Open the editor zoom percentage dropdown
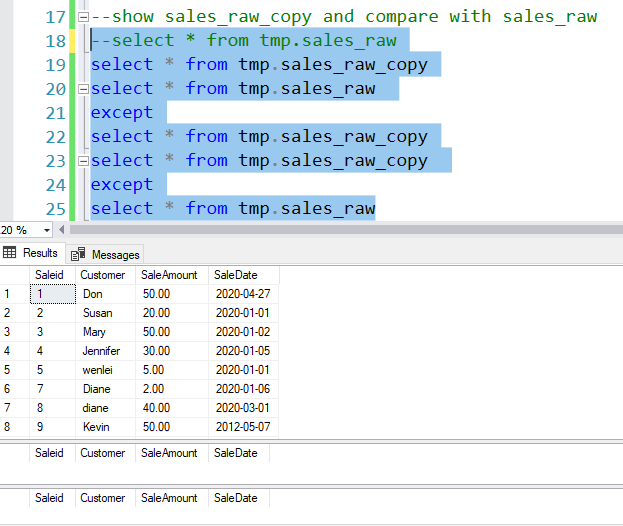 pos(47,230)
